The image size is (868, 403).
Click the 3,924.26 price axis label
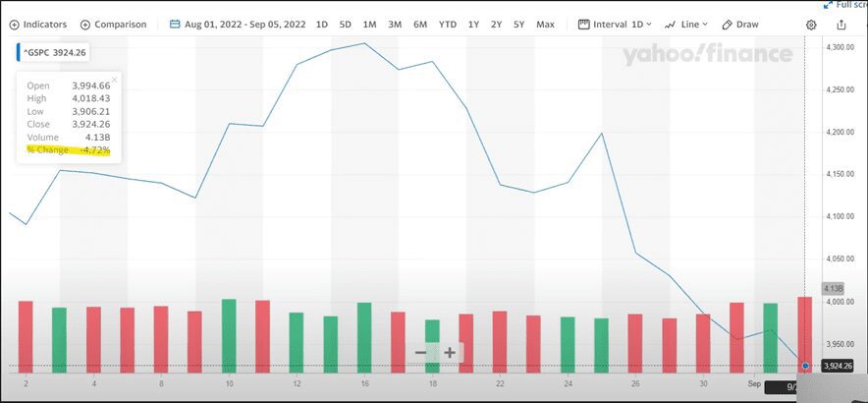pyautogui.click(x=837, y=366)
